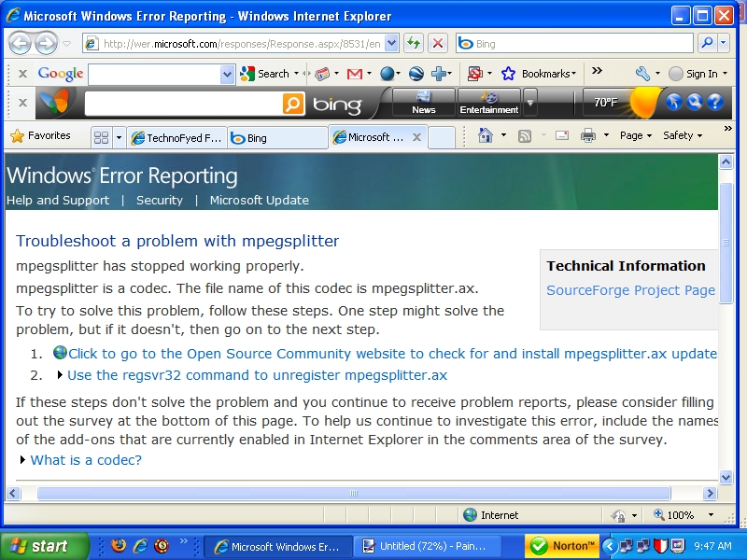
Task: Click the Bing bar search text field
Action: [x=184, y=103]
